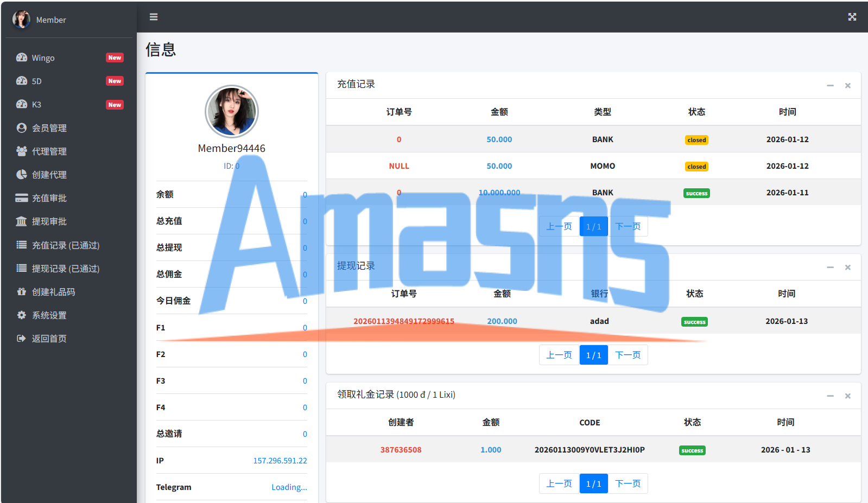Image resolution: width=868 pixels, height=503 pixels.
Task: Go to 会员管理 member management
Action: [69, 128]
